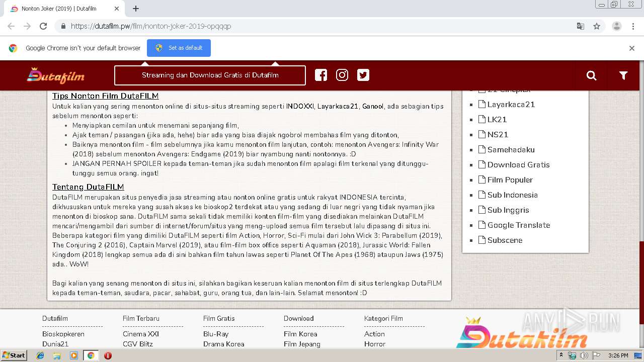Click Ganool link in tips paragraph
The height and width of the screenshot is (362, 644).
[x=373, y=106]
